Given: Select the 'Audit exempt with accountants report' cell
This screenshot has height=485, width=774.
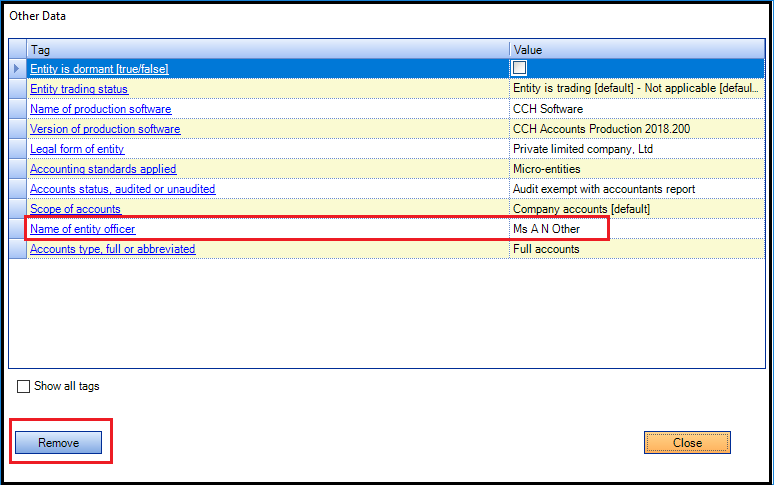Looking at the screenshot, I should [x=603, y=189].
